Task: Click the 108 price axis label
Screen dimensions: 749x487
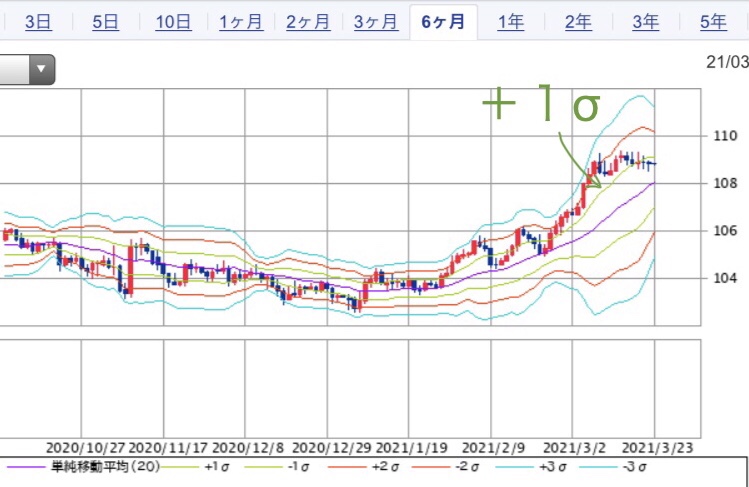Action: (725, 183)
